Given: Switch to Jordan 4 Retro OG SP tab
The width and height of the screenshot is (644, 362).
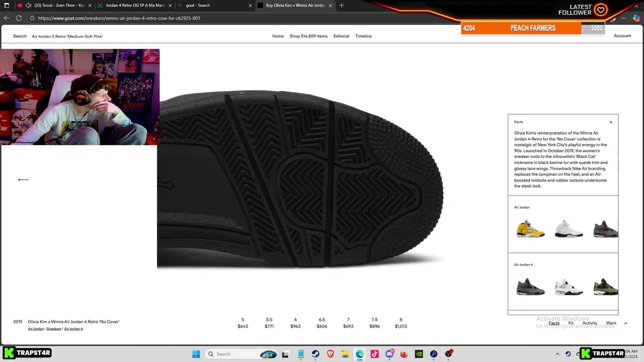Looking at the screenshot, I should coord(134,6).
